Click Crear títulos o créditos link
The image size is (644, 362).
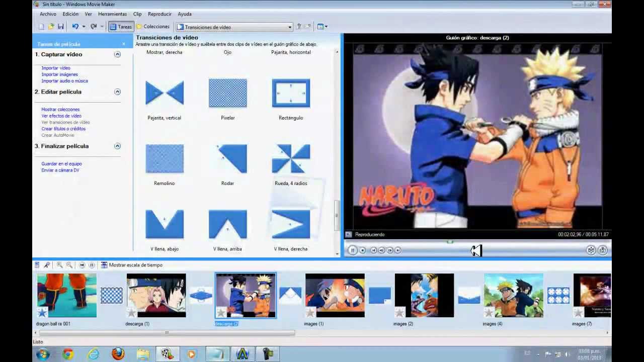click(x=63, y=129)
